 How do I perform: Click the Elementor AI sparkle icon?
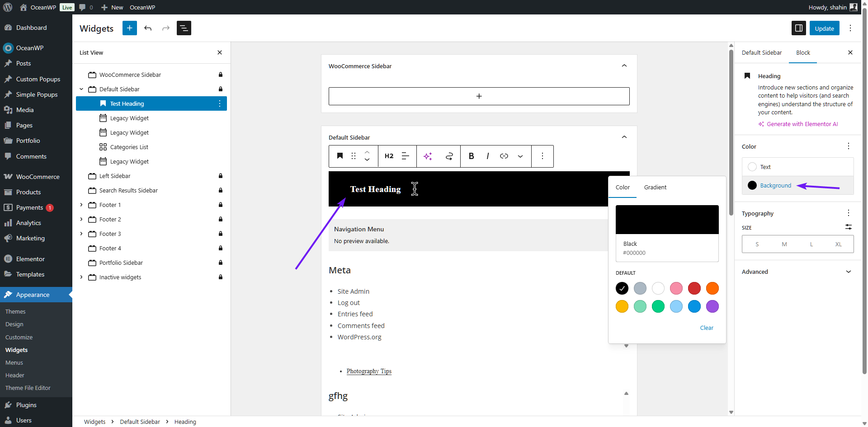click(x=428, y=156)
